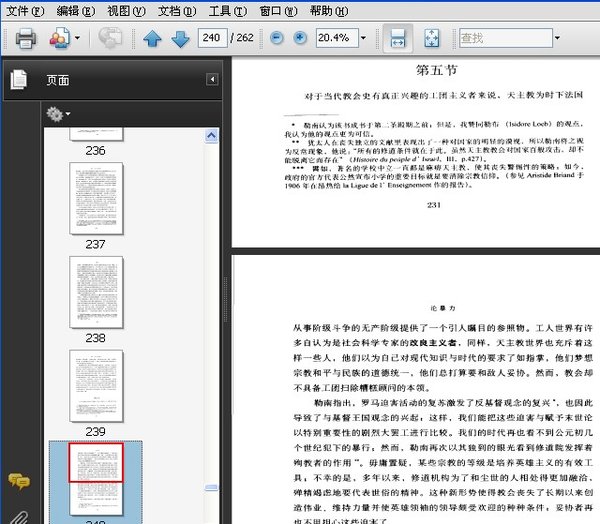Click the 论暴力 page header text
The image size is (600, 524).
click(x=443, y=308)
